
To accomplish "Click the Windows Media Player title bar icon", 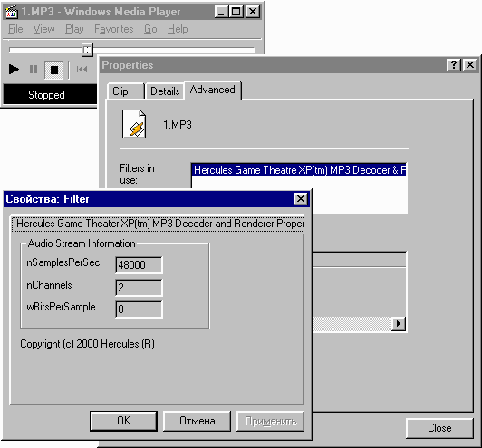I will coord(12,13).
